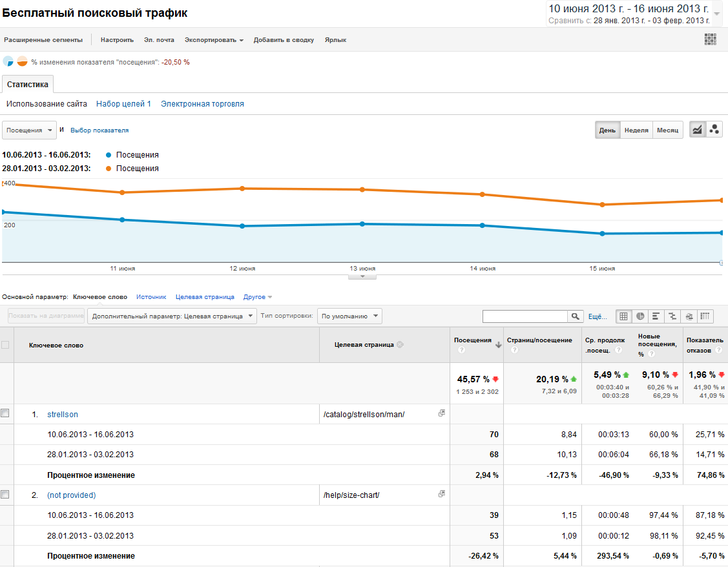Toggle chart granularity to Неделя

click(636, 130)
